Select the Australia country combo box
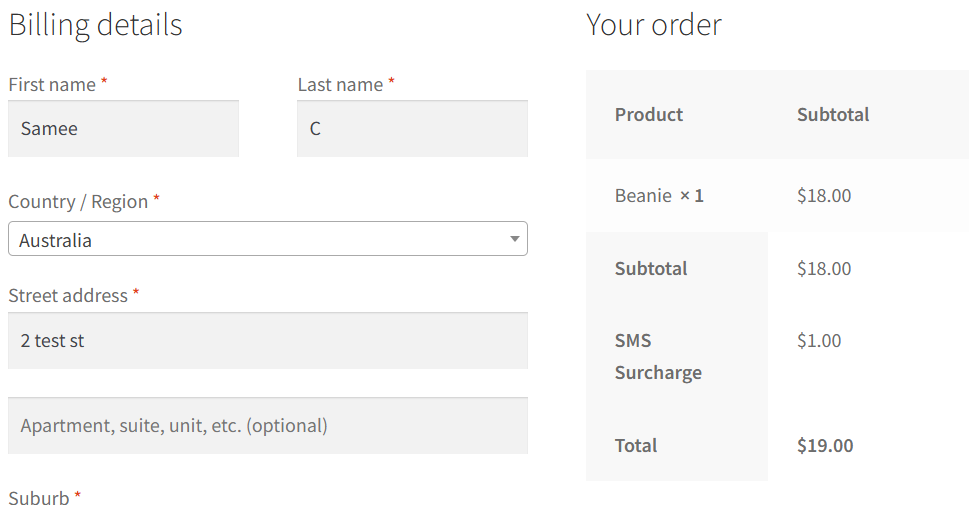The width and height of the screenshot is (969, 505). pyautogui.click(x=268, y=239)
